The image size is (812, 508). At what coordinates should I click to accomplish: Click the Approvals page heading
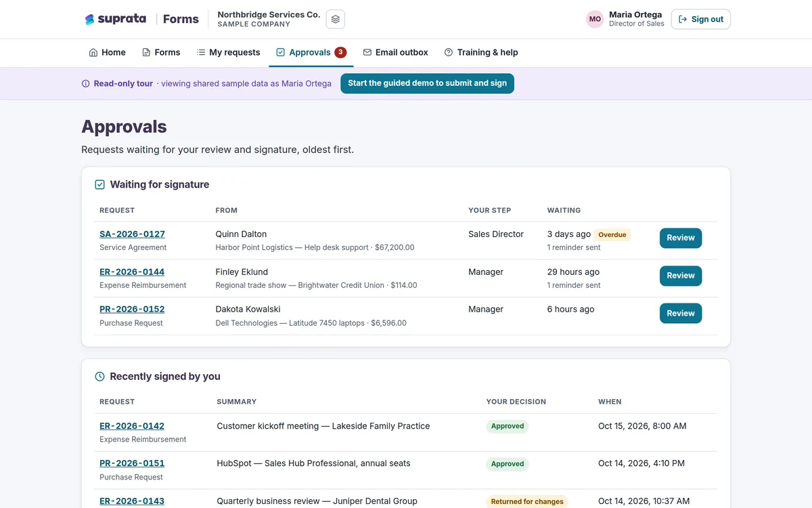(124, 127)
